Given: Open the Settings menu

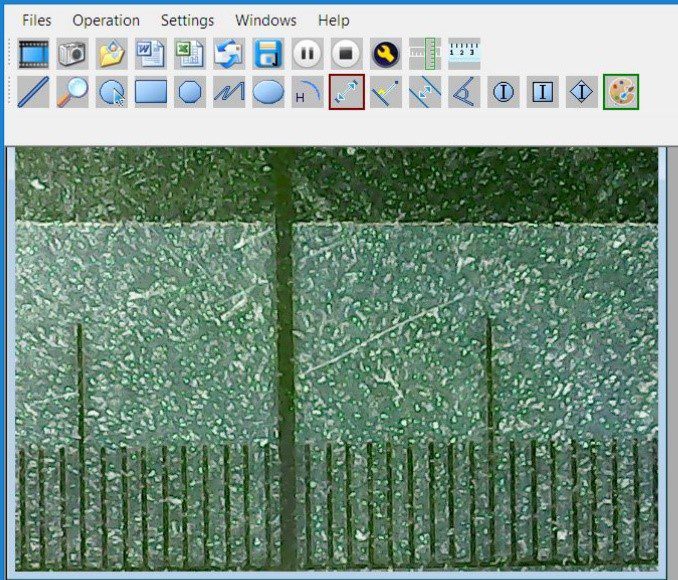Looking at the screenshot, I should [187, 20].
